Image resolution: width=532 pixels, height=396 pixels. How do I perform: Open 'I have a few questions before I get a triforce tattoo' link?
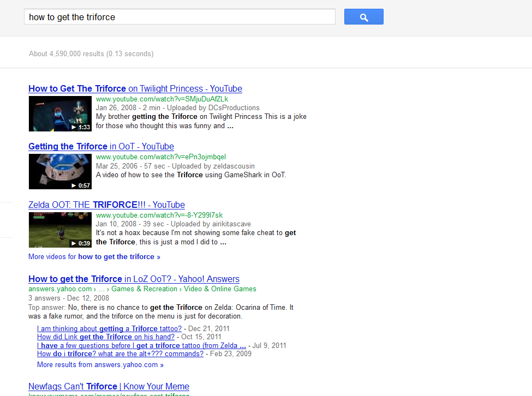[141, 345]
